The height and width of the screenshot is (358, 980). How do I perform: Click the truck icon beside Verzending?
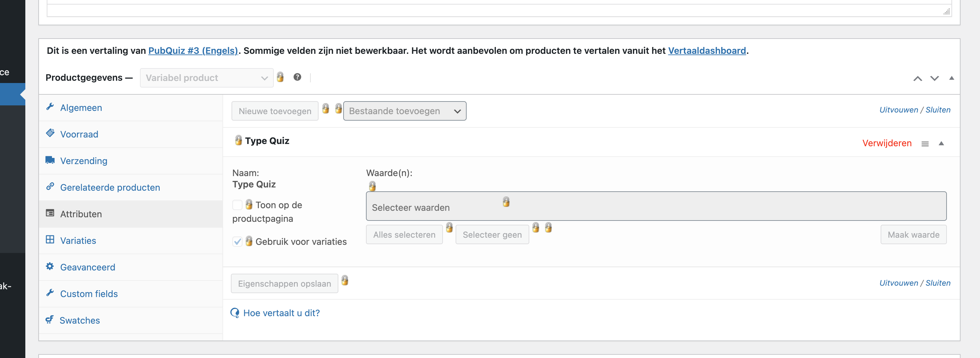(50, 160)
